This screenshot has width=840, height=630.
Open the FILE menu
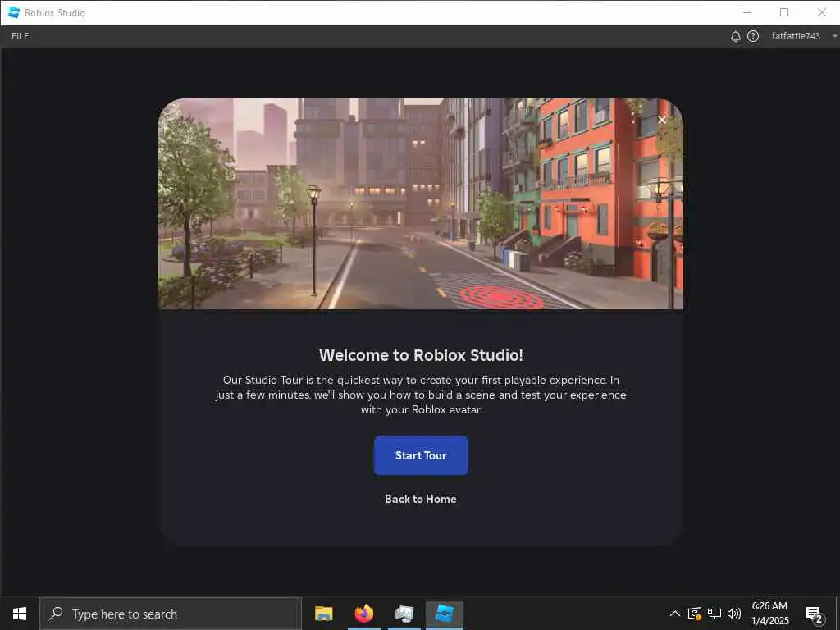tap(21, 36)
